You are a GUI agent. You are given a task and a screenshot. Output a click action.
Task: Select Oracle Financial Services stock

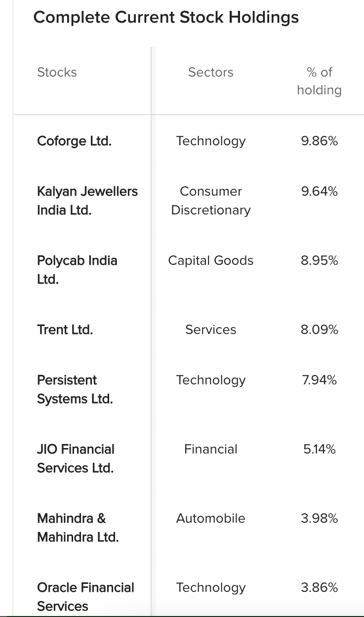[x=85, y=596]
